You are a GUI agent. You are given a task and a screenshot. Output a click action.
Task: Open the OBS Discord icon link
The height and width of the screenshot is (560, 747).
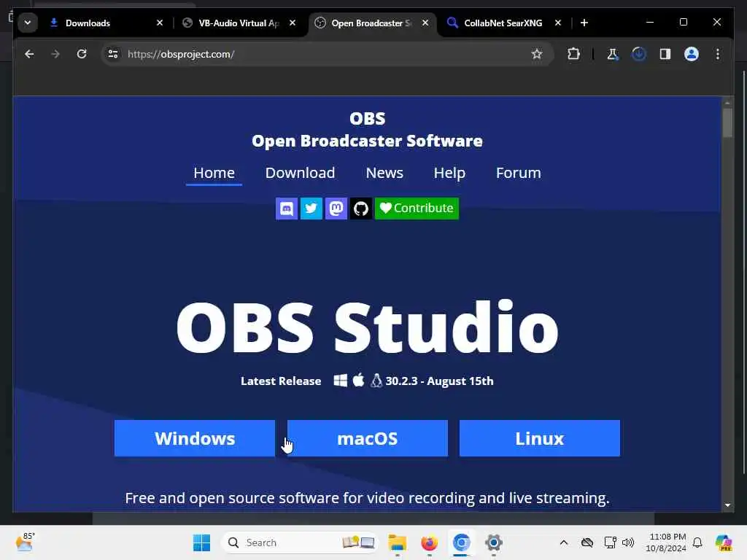286,209
